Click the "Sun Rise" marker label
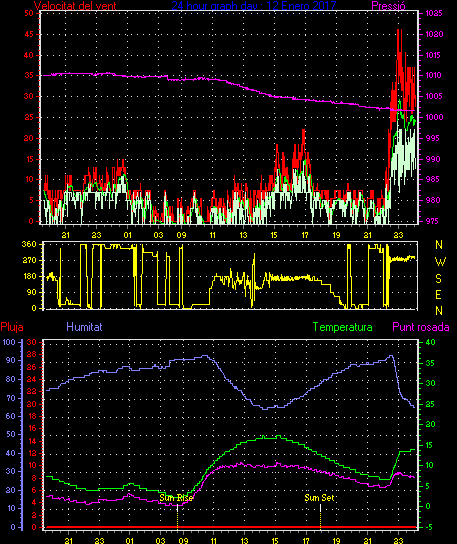 tap(176, 498)
